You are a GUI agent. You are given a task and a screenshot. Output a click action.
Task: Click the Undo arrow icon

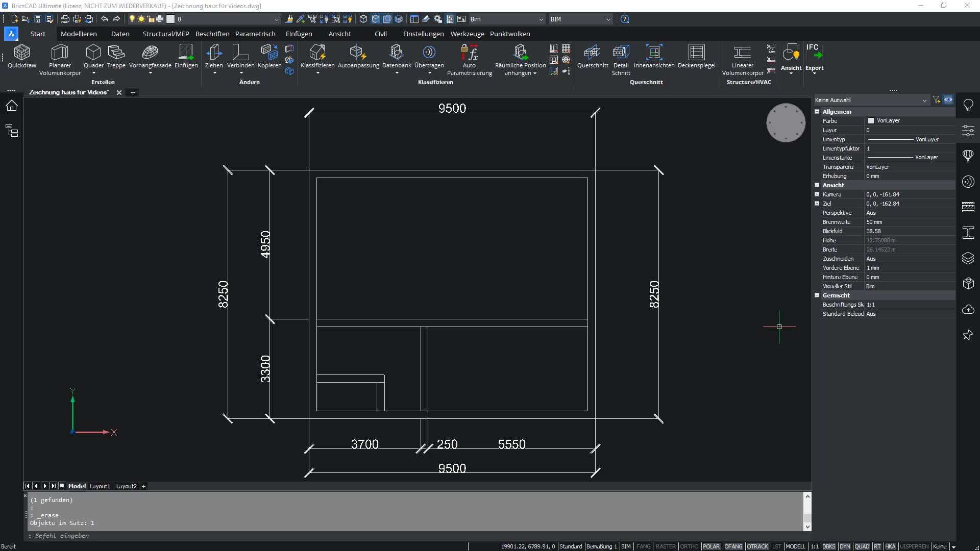pos(105,19)
